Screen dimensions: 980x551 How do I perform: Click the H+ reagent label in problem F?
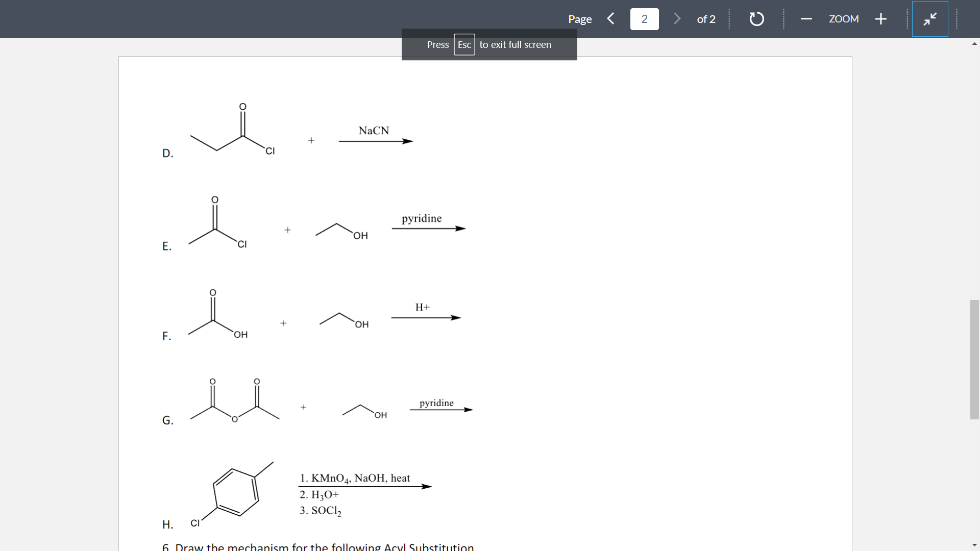tap(422, 307)
